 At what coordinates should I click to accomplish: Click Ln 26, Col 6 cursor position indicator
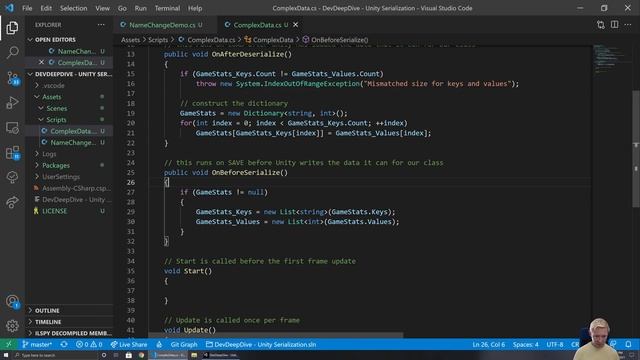[489, 344]
